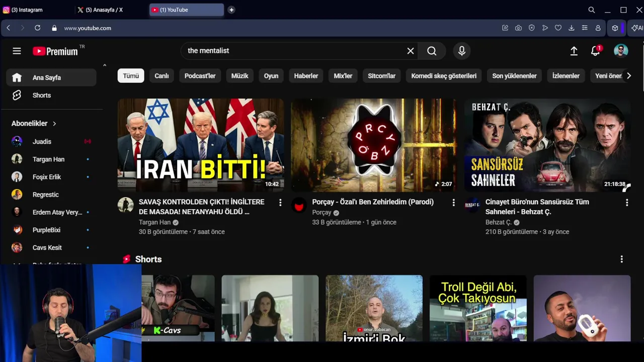Open browser tab search magnifier

(592, 10)
